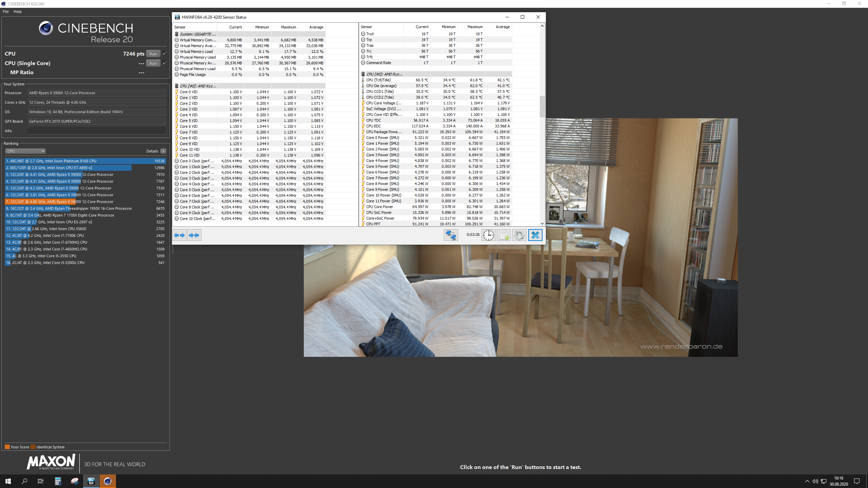Click HWiNFO expand sensor columns arrows button
This screenshot has height=488, width=868.
pyautogui.click(x=179, y=235)
